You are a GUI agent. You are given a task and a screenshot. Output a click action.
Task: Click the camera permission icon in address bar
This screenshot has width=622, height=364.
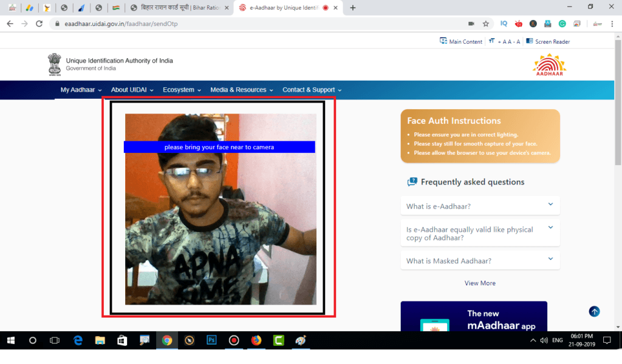[x=471, y=24]
